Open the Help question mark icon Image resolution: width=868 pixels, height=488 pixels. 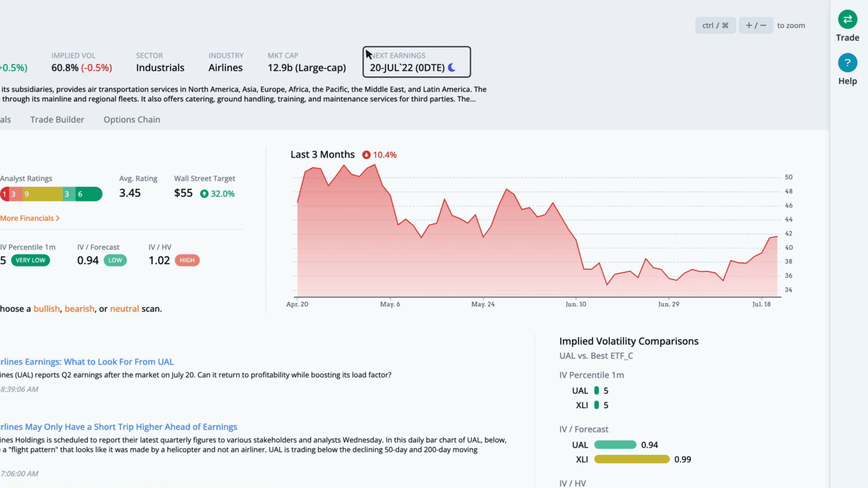[x=848, y=63]
